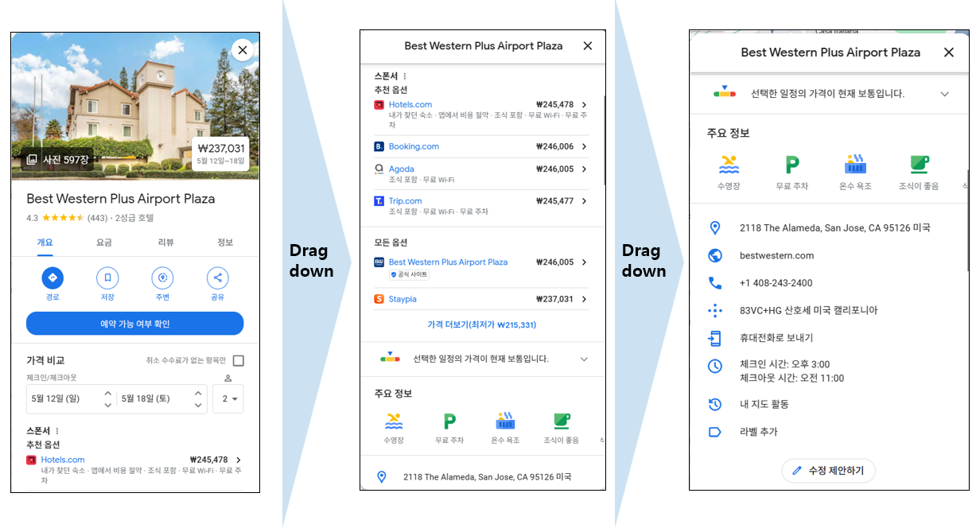The height and width of the screenshot is (528, 980).
Task: Click the 라벨 추가 text
Action: tap(758, 432)
